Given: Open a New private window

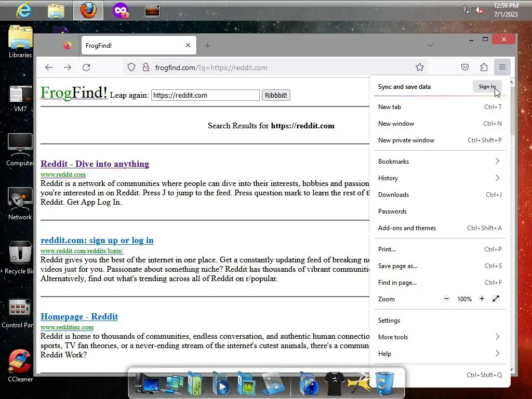Looking at the screenshot, I should point(440,140).
